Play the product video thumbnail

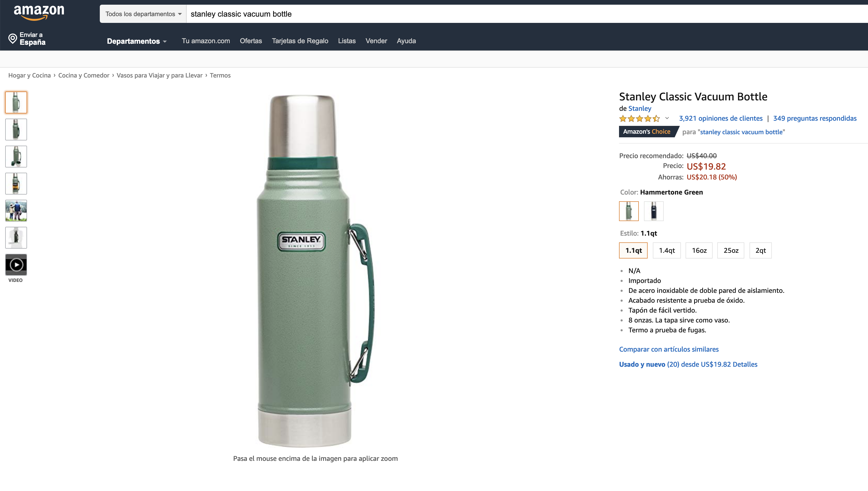(x=16, y=265)
